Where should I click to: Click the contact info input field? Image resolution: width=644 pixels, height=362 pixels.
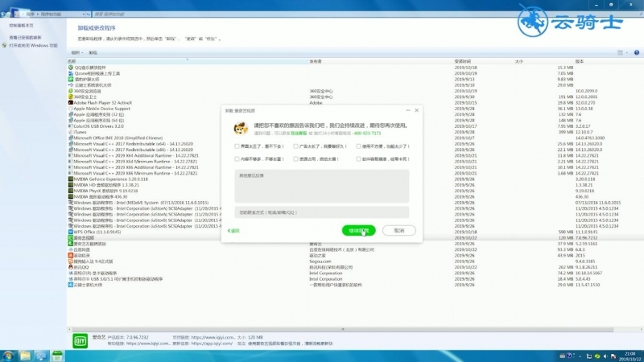[321, 212]
